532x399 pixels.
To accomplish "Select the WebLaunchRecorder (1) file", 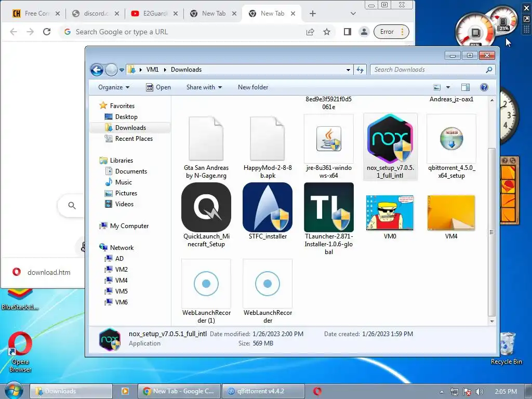I will pyautogui.click(x=206, y=291).
